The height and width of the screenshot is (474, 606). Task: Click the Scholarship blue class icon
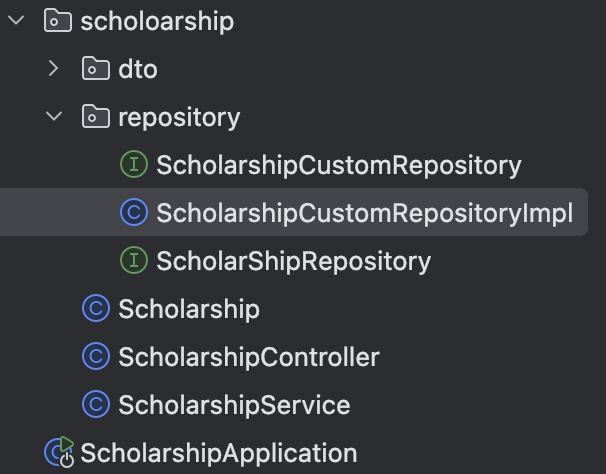point(96,308)
